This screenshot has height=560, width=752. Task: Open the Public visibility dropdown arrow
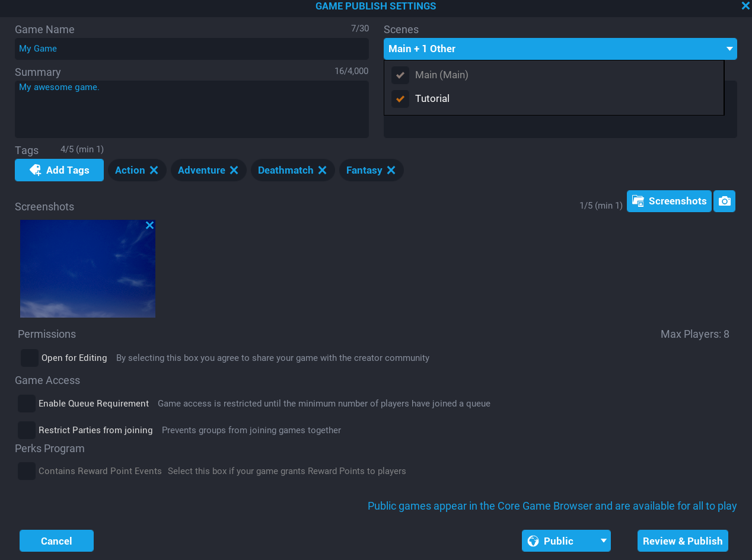(603, 541)
